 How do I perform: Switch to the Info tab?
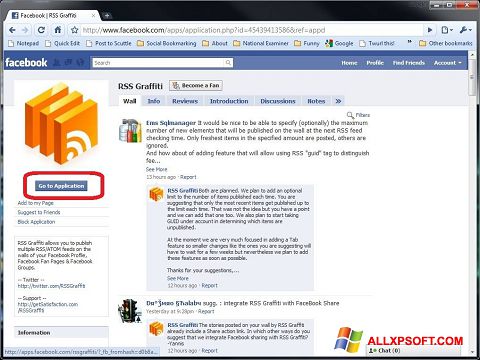(x=154, y=101)
